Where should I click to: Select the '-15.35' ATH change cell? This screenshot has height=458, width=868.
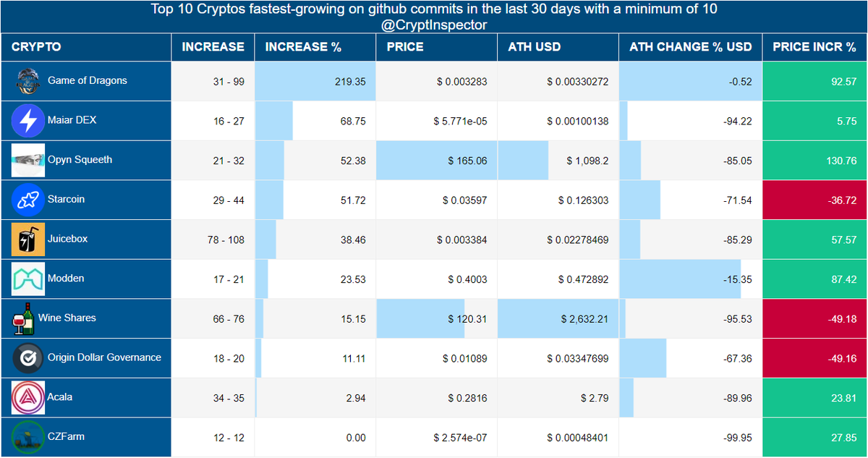[x=691, y=279]
